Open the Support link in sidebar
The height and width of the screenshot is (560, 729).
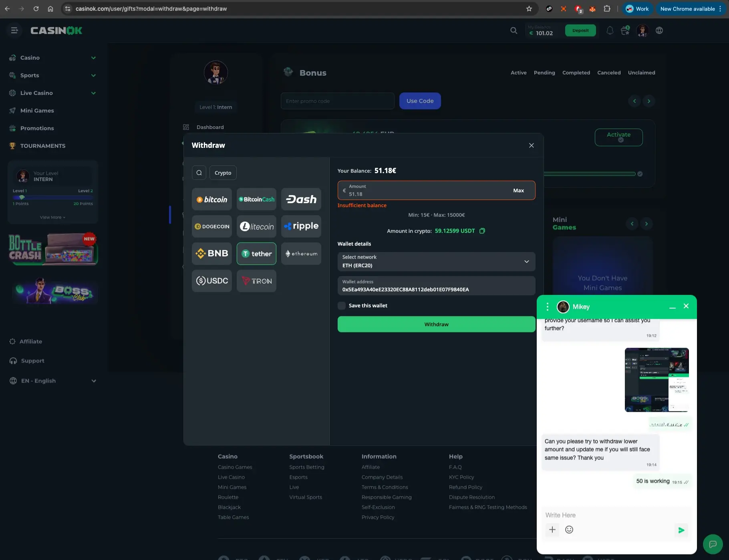32,361
